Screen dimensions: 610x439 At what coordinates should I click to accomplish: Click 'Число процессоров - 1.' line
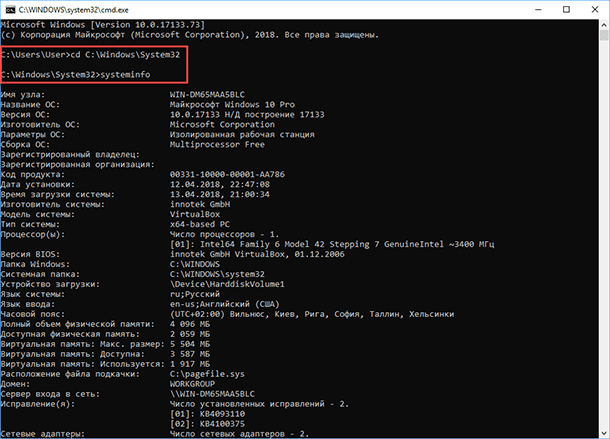[224, 234]
